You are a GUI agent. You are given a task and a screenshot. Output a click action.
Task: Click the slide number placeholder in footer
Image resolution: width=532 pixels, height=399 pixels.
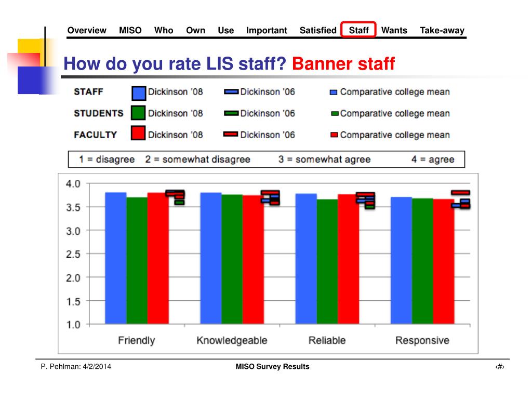click(500, 366)
